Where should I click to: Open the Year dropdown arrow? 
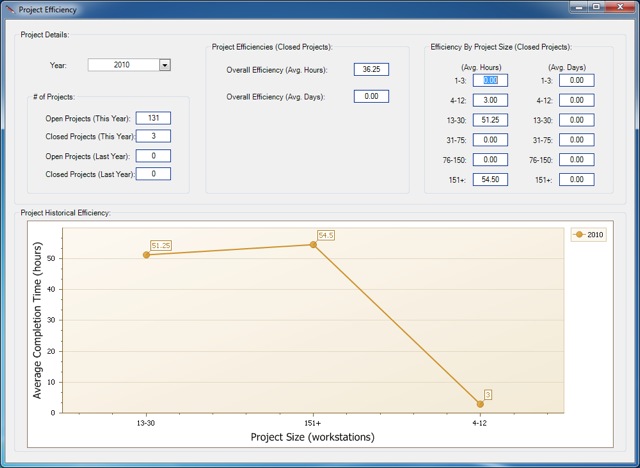pos(165,65)
